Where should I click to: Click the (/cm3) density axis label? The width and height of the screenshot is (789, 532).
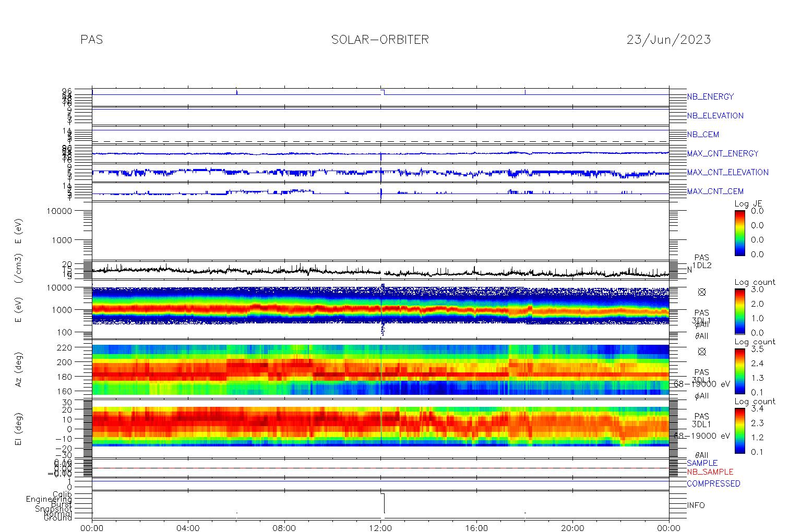click(18, 270)
